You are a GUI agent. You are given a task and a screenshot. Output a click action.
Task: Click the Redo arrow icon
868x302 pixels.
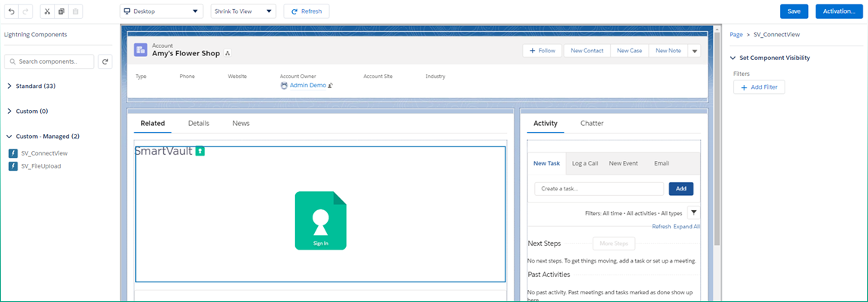[26, 11]
